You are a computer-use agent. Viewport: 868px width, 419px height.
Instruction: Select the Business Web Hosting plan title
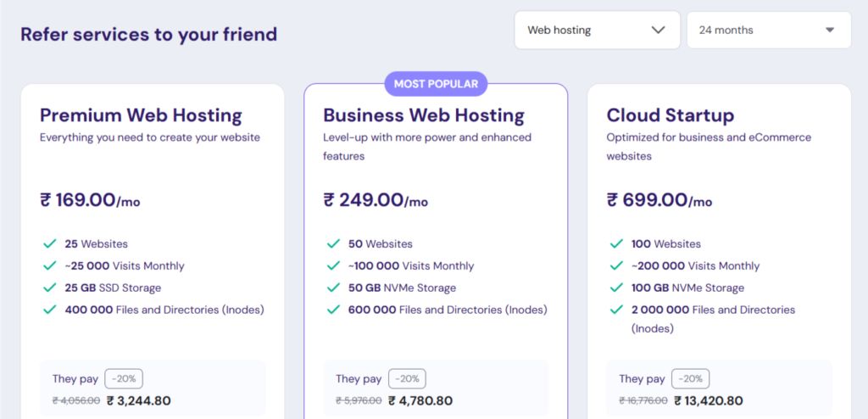[x=424, y=115]
